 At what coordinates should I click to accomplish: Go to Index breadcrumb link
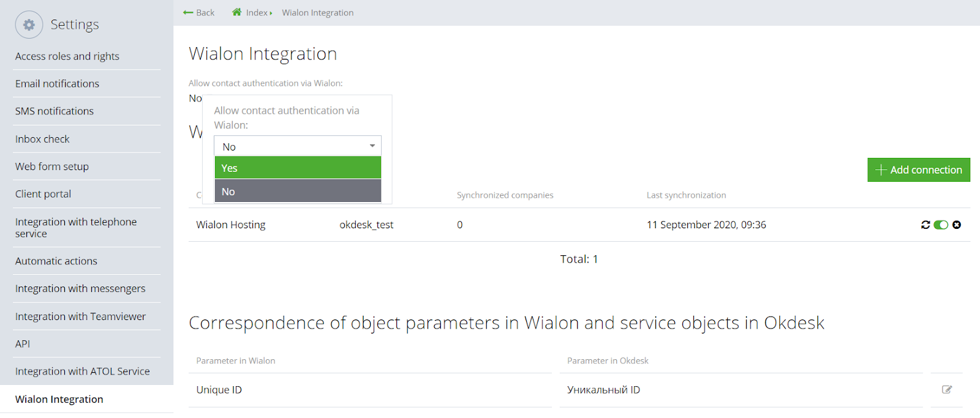[257, 12]
